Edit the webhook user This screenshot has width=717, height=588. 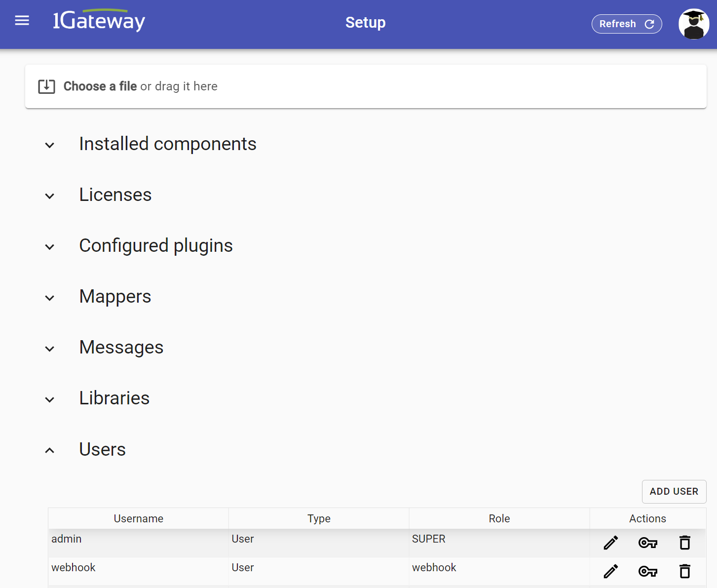click(x=610, y=571)
